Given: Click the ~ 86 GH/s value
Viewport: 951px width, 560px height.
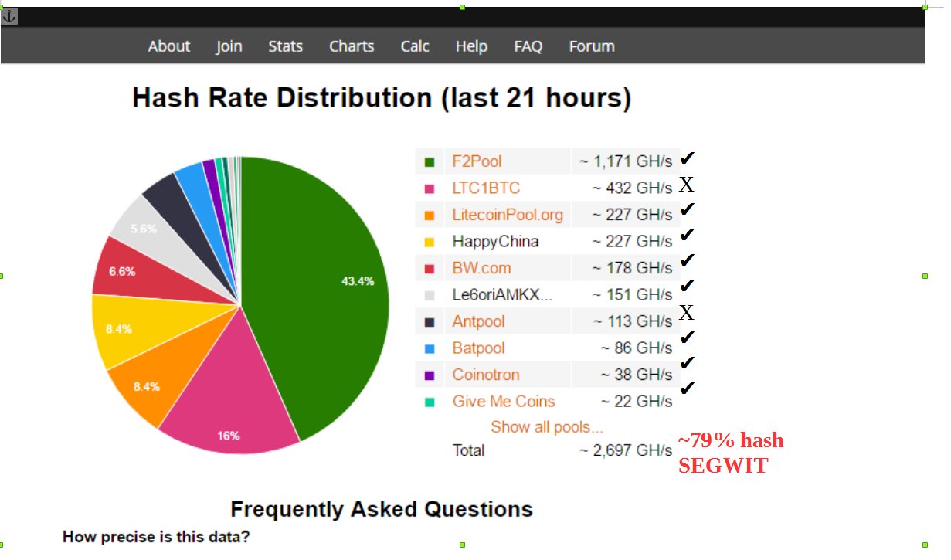Looking at the screenshot, I should (x=637, y=348).
